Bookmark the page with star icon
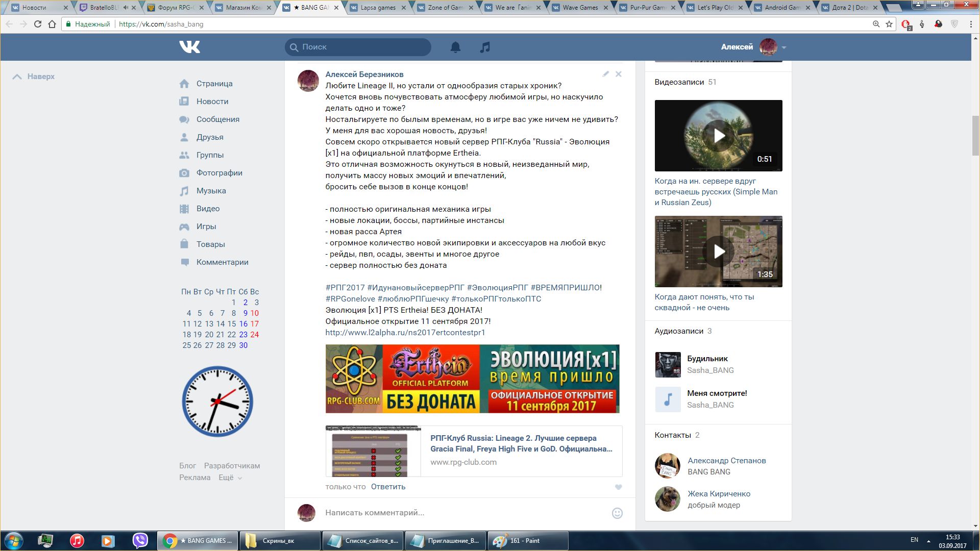The width and height of the screenshot is (980, 551). tap(889, 24)
